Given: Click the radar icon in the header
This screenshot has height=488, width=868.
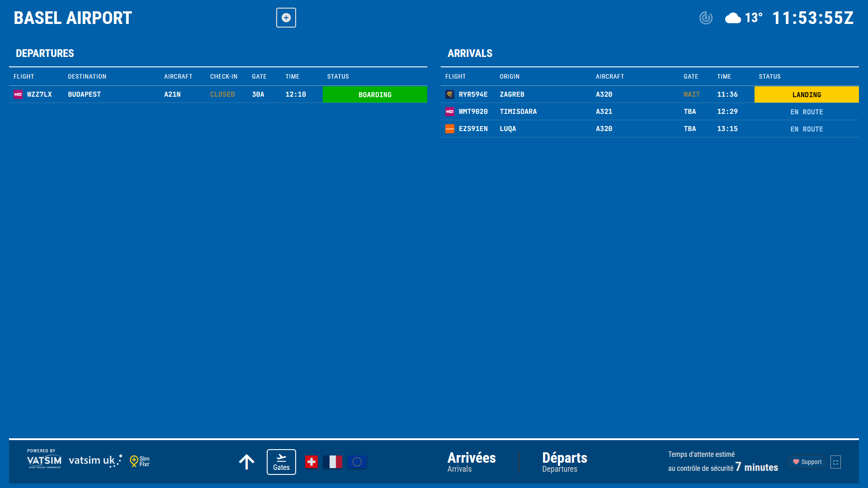Looking at the screenshot, I should coord(706,18).
